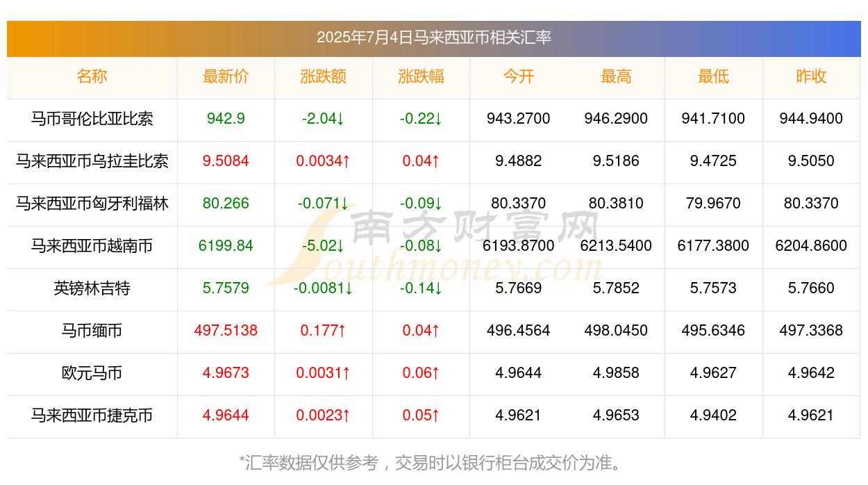Screen dimensions: 868x485
Task: Select the 最低 column header
Action: click(714, 76)
